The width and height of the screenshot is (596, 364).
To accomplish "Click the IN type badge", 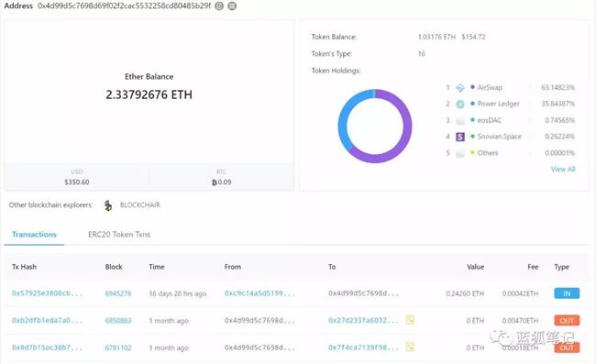I will (567, 293).
